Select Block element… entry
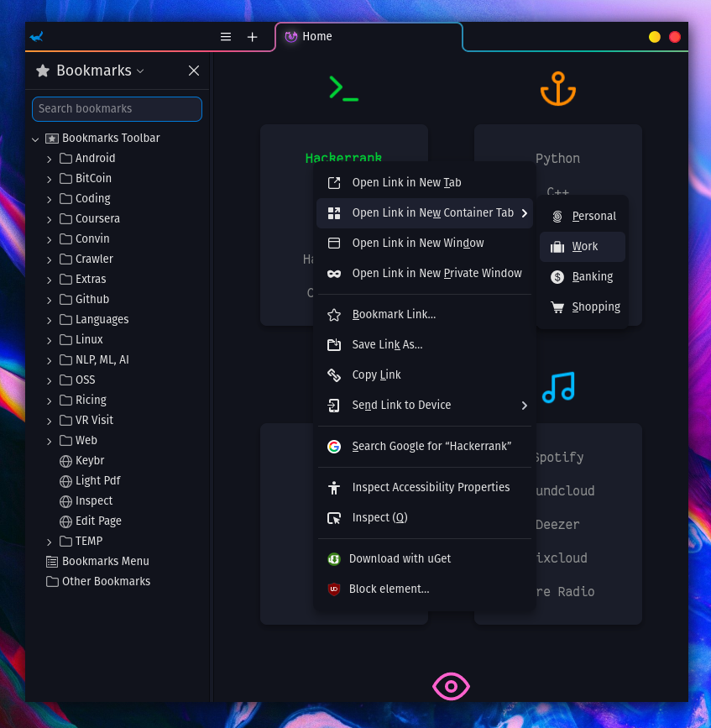The width and height of the screenshot is (711, 728). tap(425, 589)
